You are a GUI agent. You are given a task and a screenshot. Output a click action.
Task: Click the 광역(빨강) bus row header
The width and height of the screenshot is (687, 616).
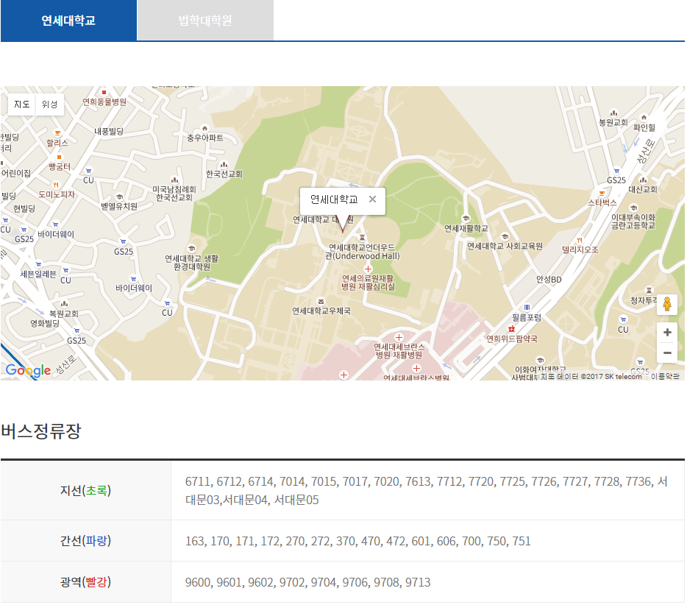pos(85,582)
